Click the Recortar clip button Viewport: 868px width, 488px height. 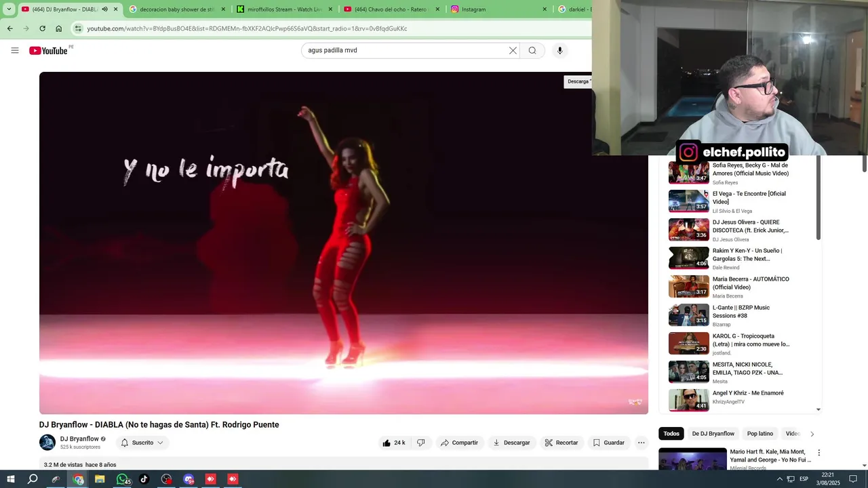click(561, 443)
